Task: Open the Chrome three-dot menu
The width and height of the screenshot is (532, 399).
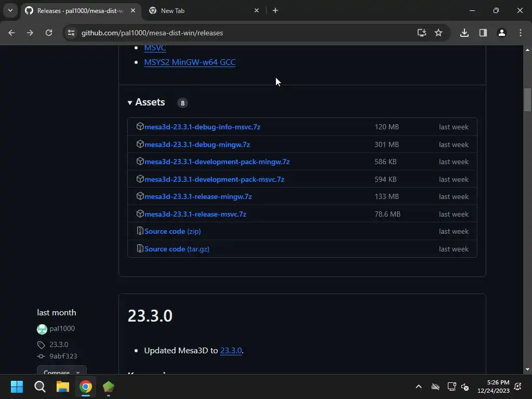Action: [521, 33]
